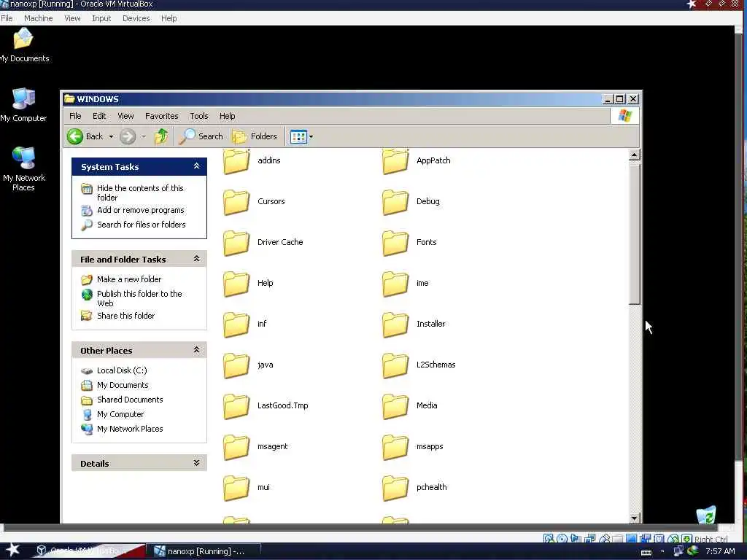Select the Cursors folder icon
Viewport: 747px width, 560px height.
[x=236, y=202]
